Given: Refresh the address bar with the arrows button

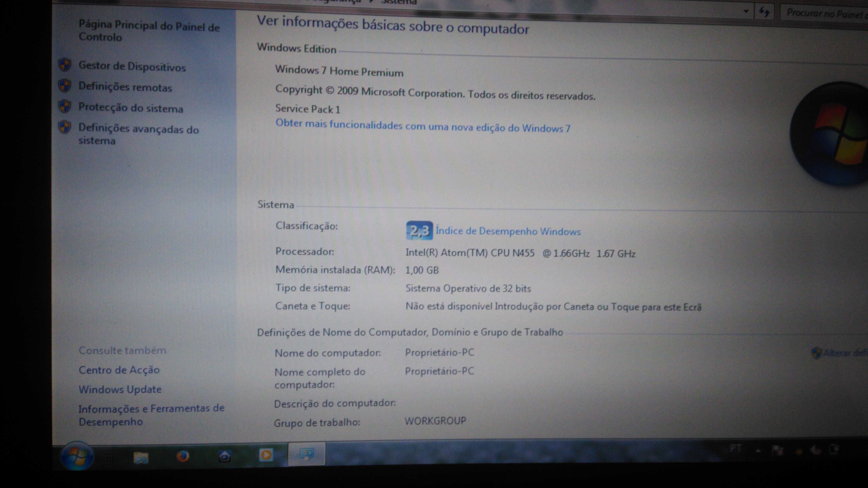Looking at the screenshot, I should click(765, 12).
